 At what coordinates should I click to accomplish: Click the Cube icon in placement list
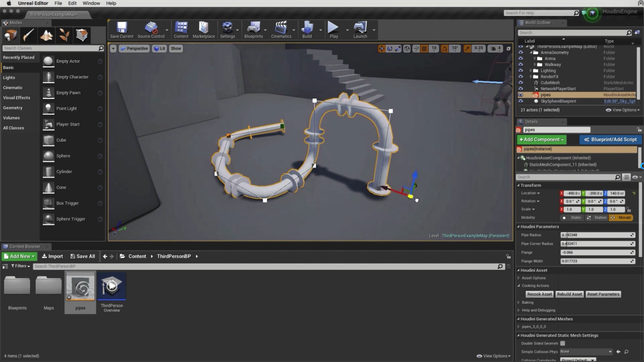tap(49, 140)
